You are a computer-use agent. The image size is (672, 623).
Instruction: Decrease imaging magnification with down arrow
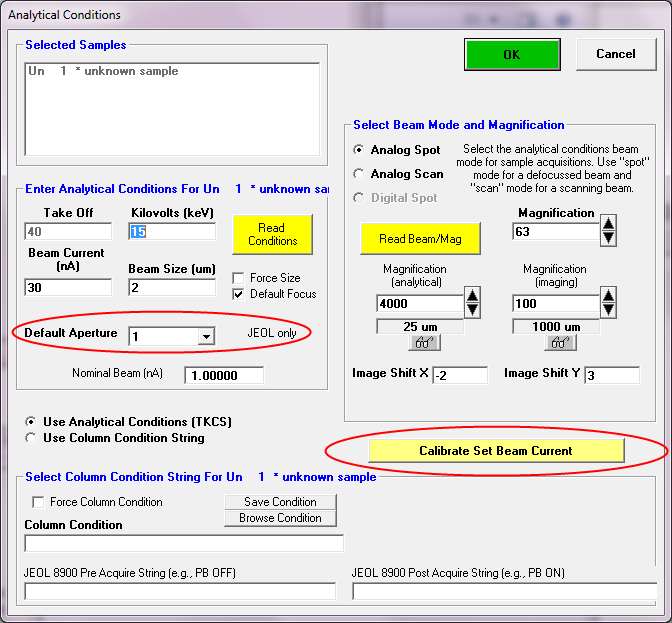point(609,310)
